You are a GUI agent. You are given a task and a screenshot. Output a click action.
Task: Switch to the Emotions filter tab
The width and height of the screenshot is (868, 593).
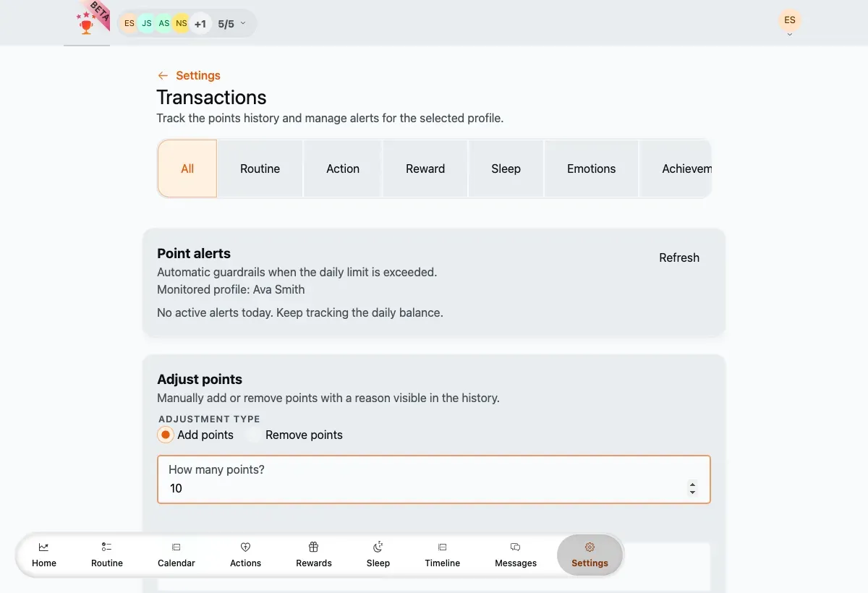(x=592, y=168)
